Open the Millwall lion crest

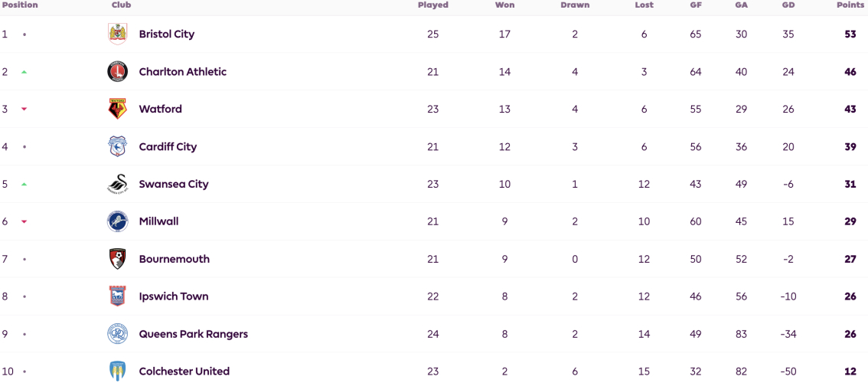[117, 221]
